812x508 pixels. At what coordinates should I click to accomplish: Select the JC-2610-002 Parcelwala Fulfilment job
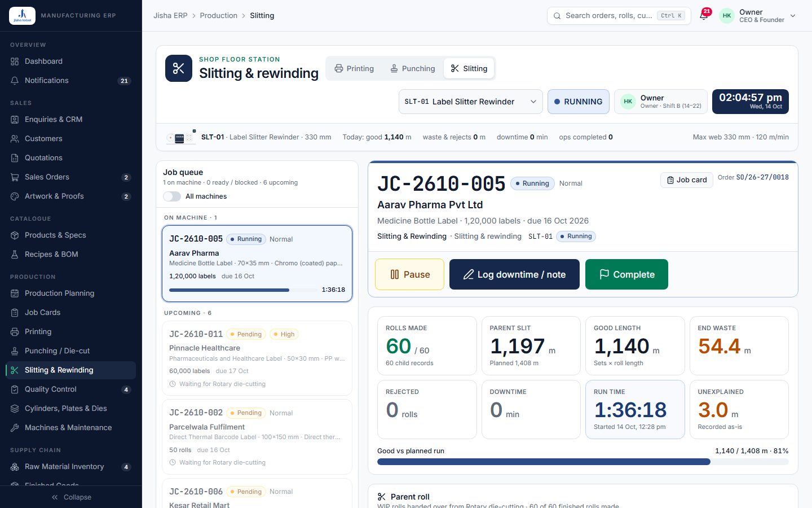[257, 437]
